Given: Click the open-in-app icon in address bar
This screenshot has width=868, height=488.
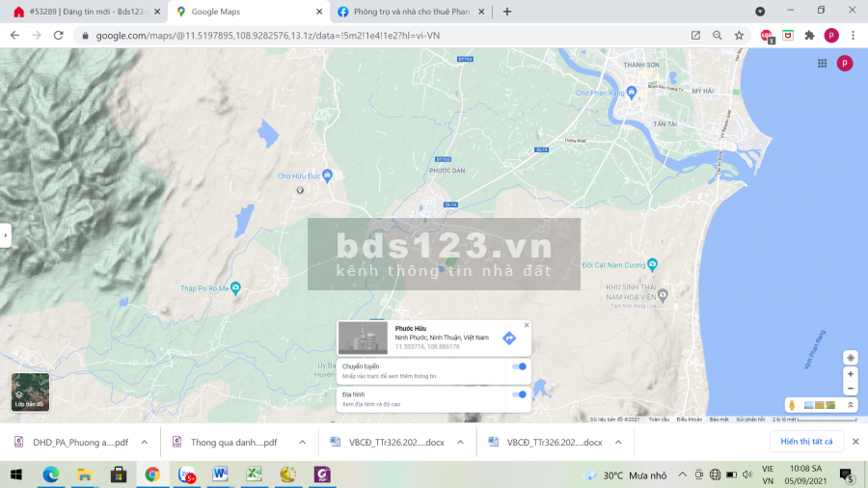Looking at the screenshot, I should click(695, 36).
